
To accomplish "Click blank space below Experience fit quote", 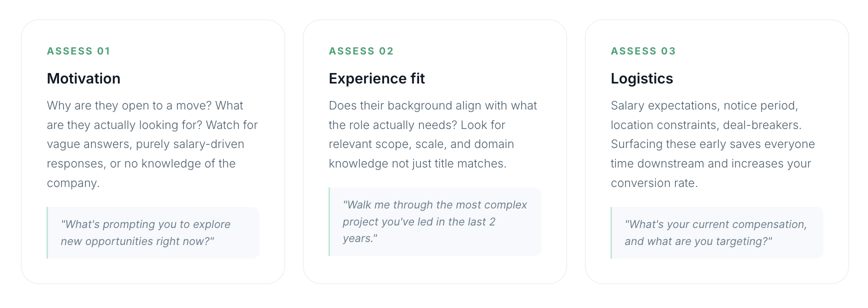I will 435,269.
